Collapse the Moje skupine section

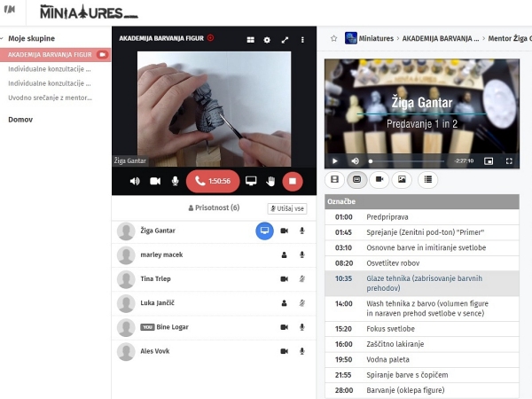(4, 40)
